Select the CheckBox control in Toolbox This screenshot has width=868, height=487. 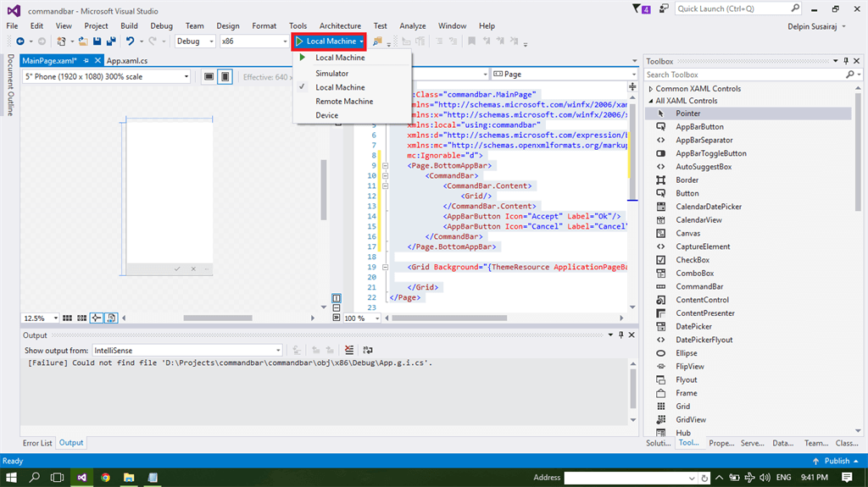tap(692, 260)
